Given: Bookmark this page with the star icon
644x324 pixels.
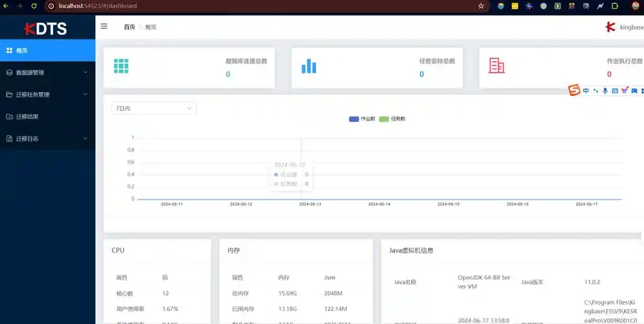Looking at the screenshot, I should tap(481, 6).
